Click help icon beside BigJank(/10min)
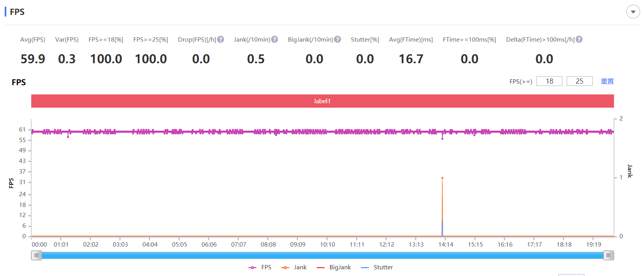This screenshot has height=276, width=644. point(338,40)
